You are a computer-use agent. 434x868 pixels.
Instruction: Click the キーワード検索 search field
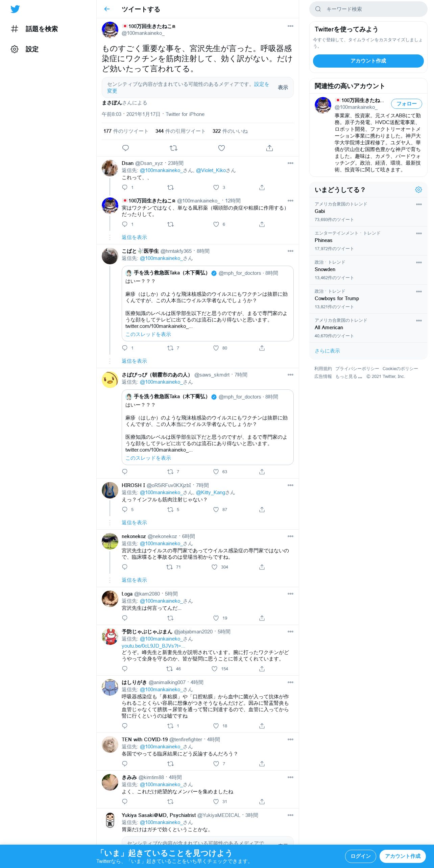tap(368, 9)
